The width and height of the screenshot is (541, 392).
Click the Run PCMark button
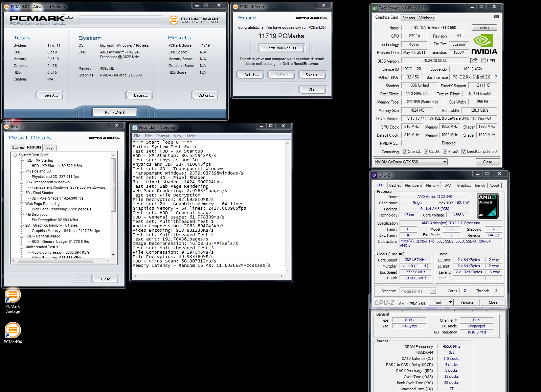(x=115, y=112)
